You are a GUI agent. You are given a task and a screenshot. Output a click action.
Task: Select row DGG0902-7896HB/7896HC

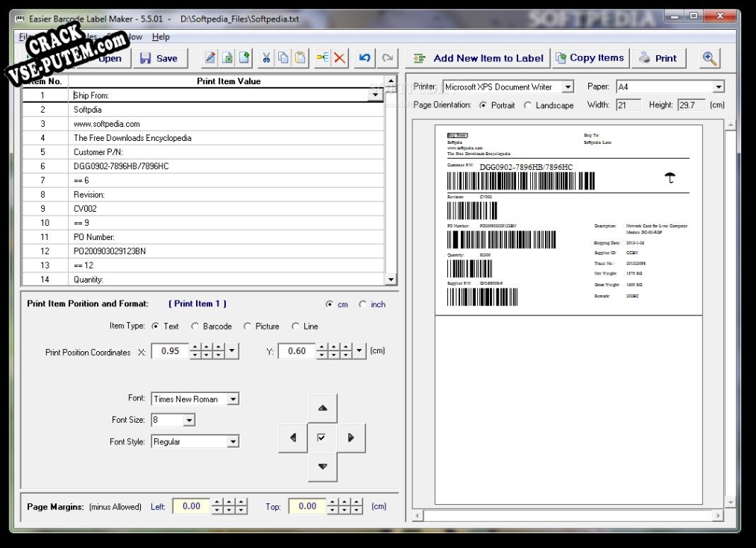click(x=203, y=166)
